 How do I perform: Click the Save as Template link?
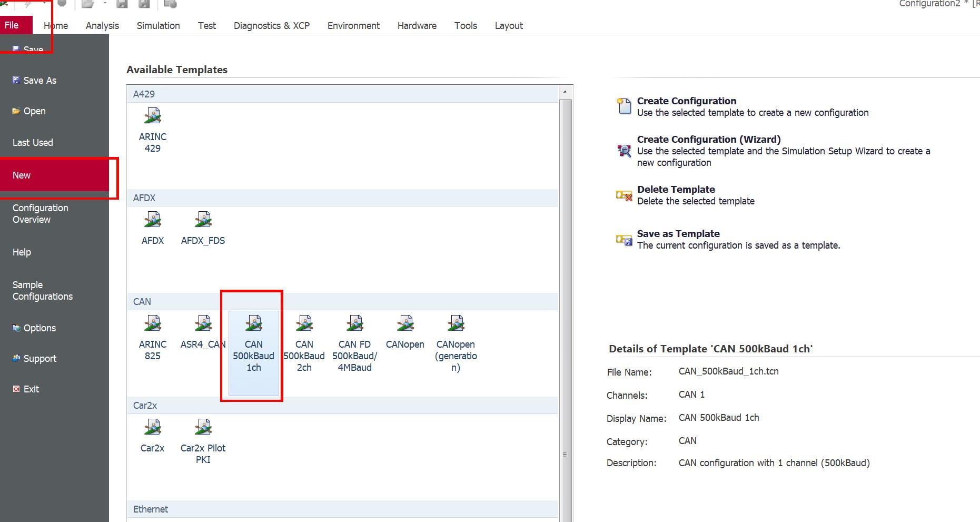(678, 234)
